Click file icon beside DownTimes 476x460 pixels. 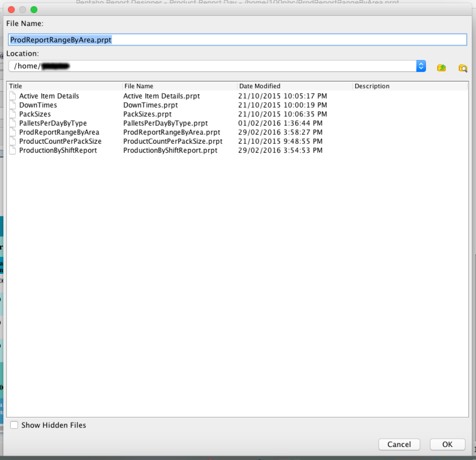click(13, 105)
